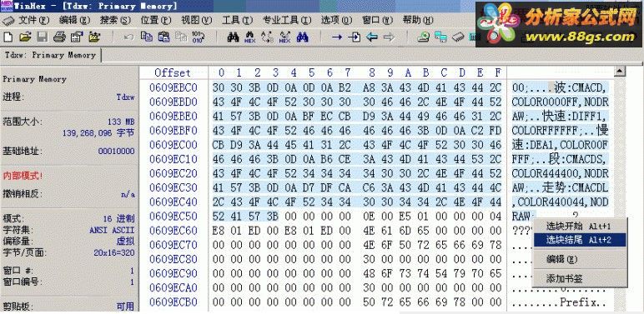Screen dimensions: 644x314
Task: Click the grayed Save disk icon
Action: tap(43, 37)
